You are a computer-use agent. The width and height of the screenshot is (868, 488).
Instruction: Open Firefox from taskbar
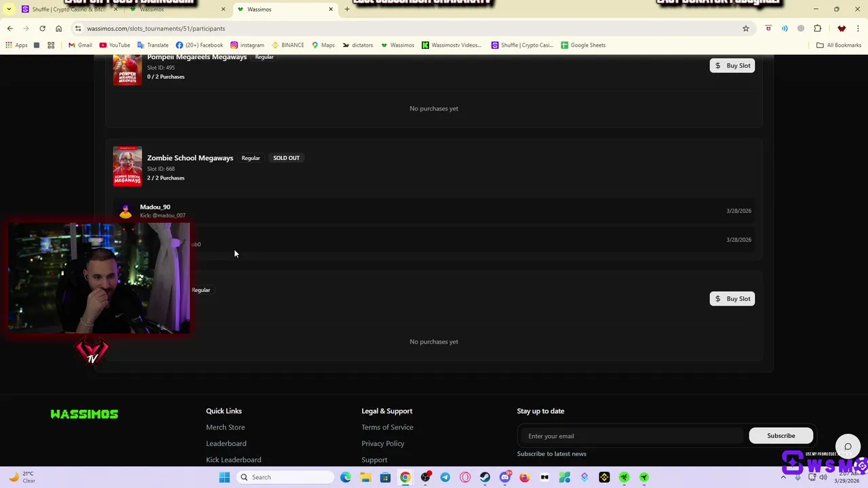(x=525, y=477)
